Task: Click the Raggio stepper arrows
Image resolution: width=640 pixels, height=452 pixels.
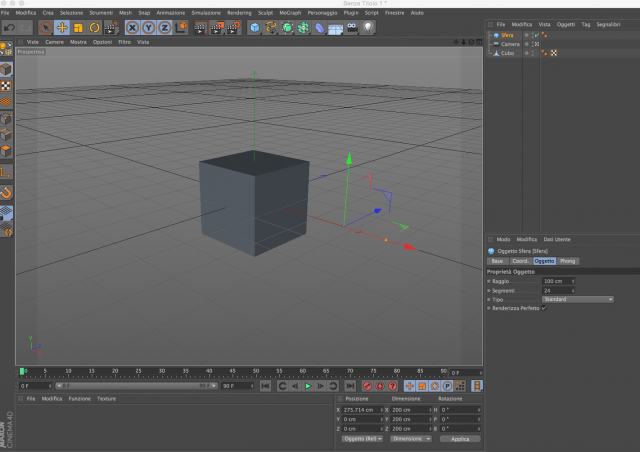Action: coord(573,281)
